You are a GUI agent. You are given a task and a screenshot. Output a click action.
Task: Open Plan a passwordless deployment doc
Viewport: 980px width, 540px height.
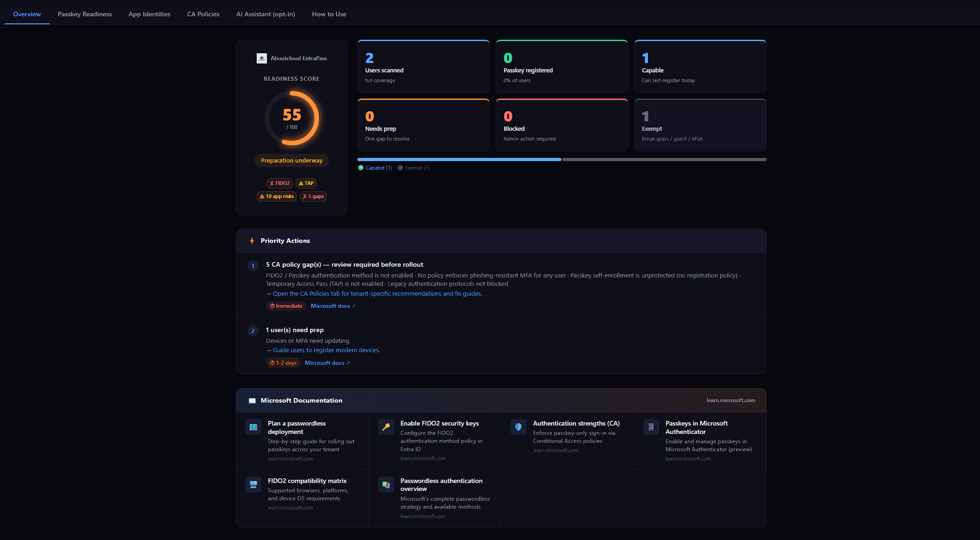[x=302, y=441]
